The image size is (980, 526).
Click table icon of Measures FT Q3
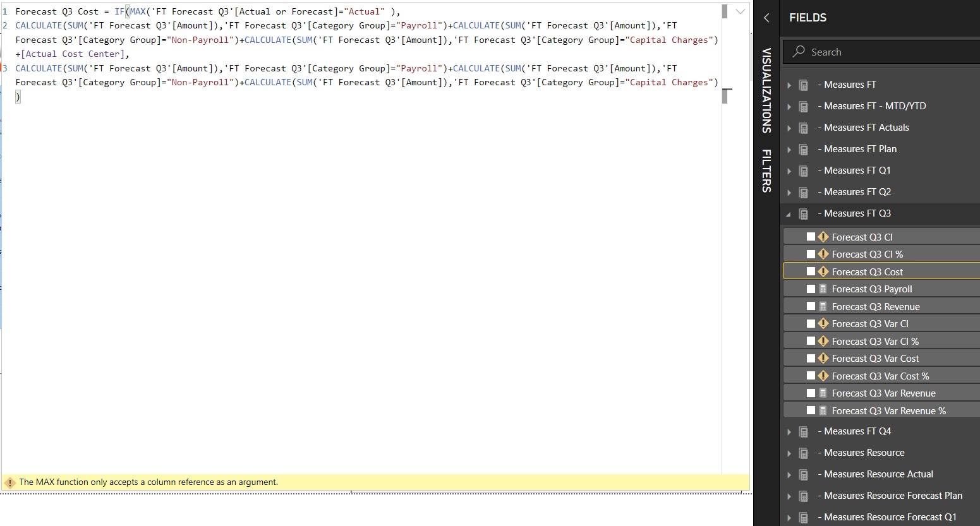click(x=804, y=213)
